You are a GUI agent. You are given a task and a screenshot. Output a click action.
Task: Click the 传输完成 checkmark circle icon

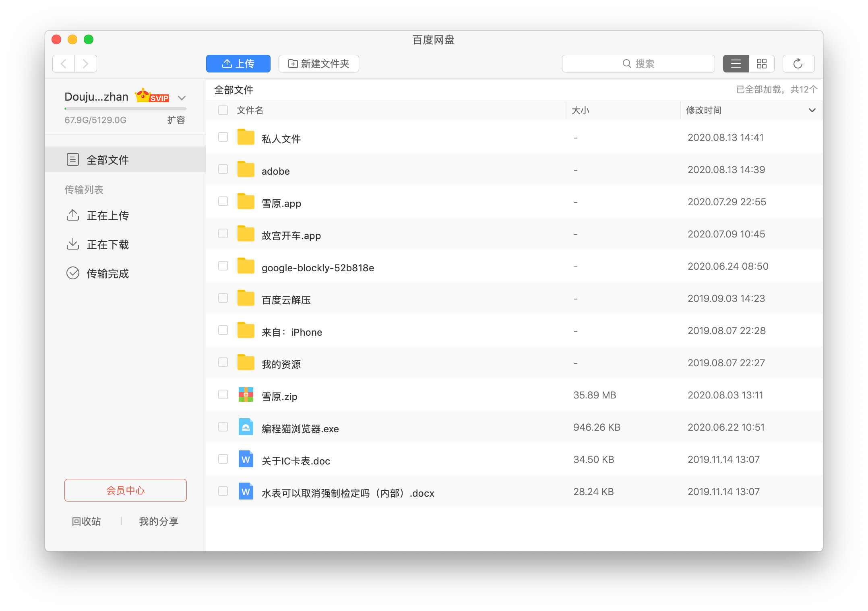72,273
